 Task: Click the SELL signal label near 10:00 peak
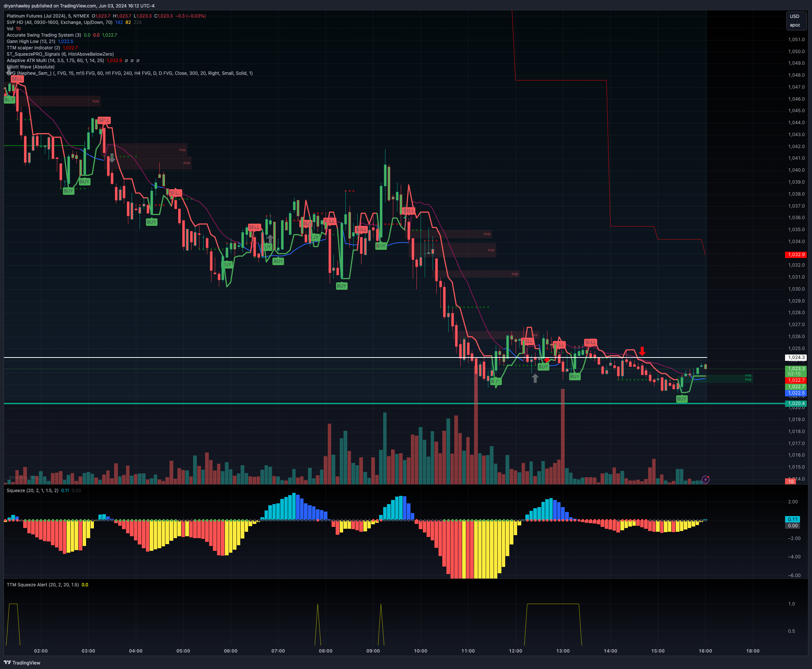(x=409, y=211)
